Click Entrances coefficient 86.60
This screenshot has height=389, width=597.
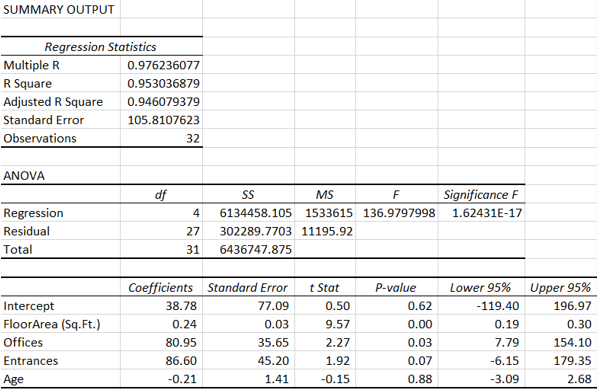pyautogui.click(x=181, y=360)
